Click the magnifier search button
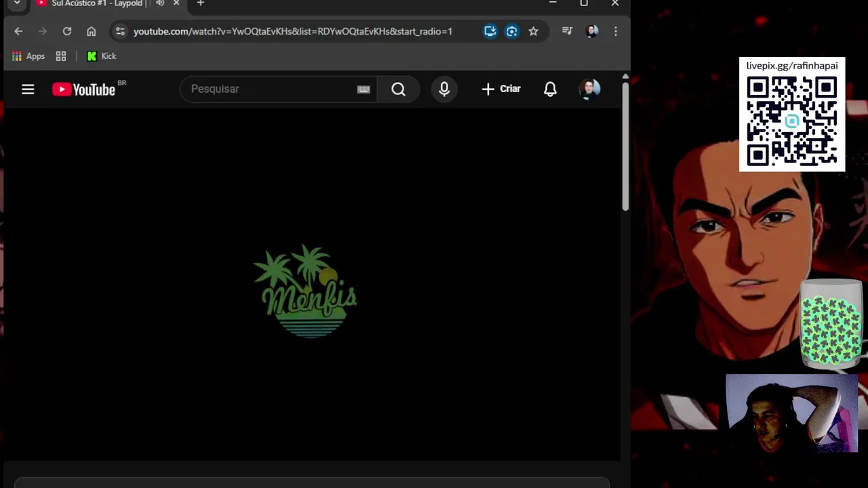The height and width of the screenshot is (488, 868). (399, 89)
